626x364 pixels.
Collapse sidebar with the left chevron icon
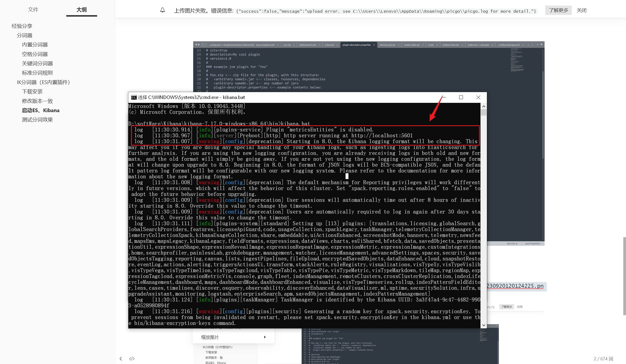121,359
